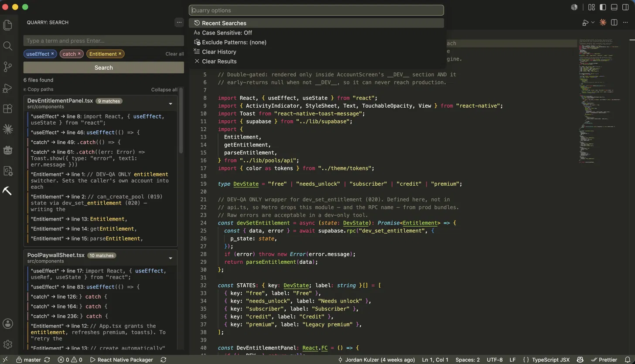The width and height of the screenshot is (635, 364).
Task: Collapse PoolPaywallSheet.tsx results group
Action: pos(171,258)
